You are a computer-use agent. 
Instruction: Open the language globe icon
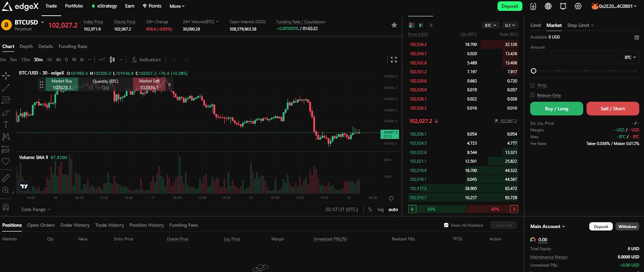tap(548, 6)
